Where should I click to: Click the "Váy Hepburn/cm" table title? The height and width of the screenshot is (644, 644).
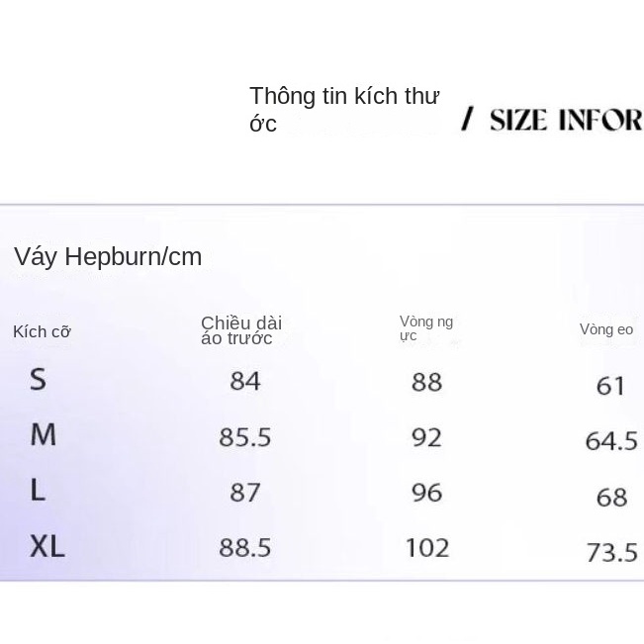[x=108, y=257]
